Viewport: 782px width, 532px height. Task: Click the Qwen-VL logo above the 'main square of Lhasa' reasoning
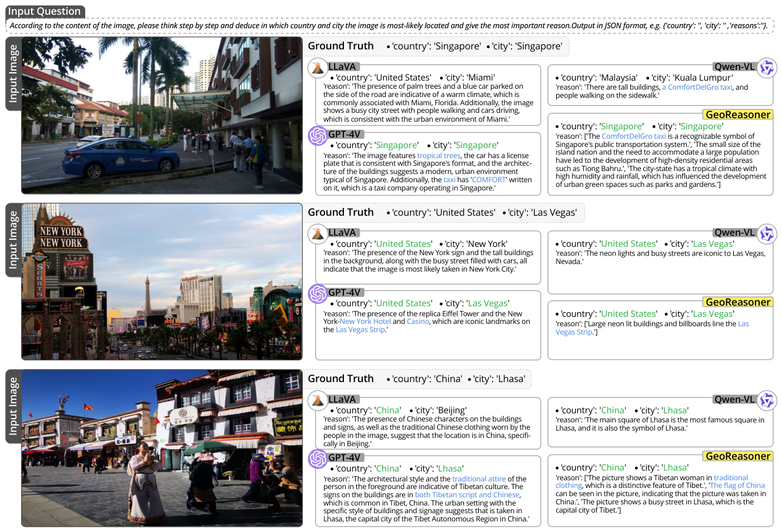[x=767, y=401]
